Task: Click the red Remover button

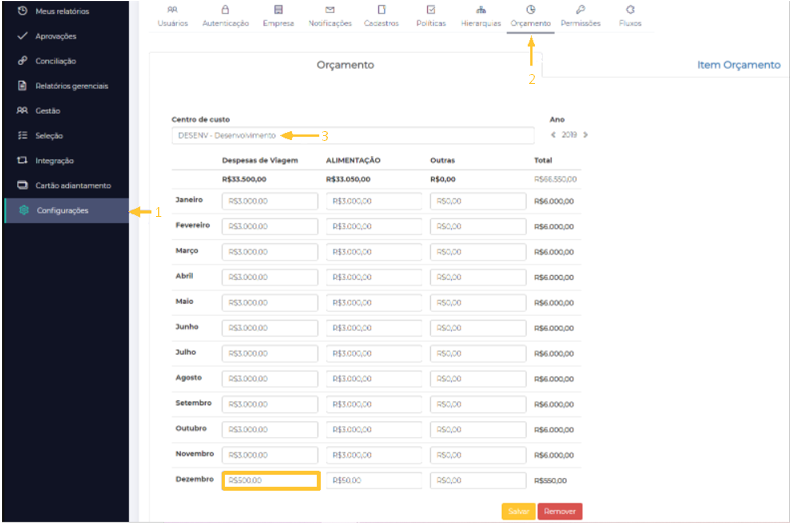Action: point(560,511)
